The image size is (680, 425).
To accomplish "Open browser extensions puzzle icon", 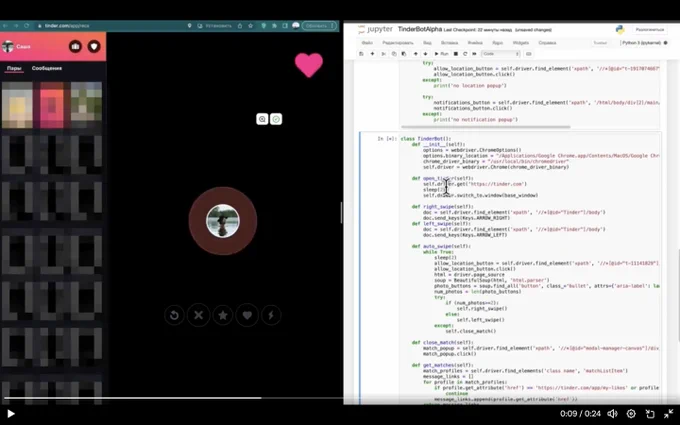I will pyautogui.click(x=274, y=26).
